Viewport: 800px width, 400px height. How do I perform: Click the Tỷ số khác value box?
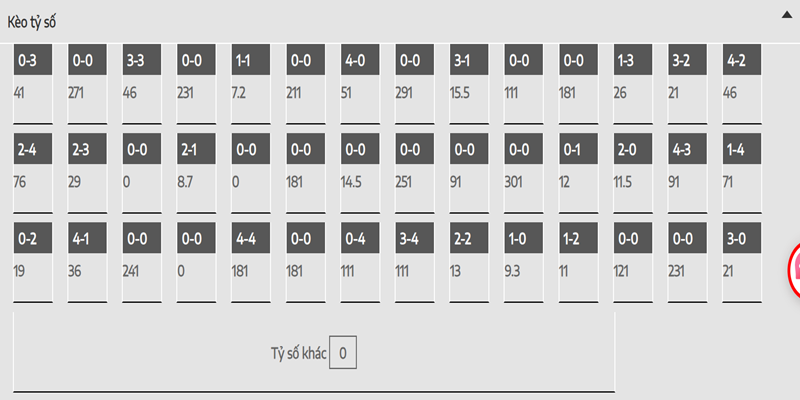tap(343, 353)
